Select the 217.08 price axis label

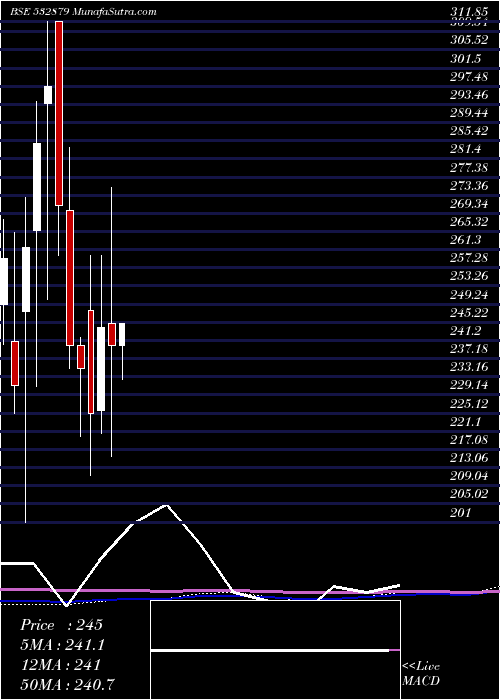coord(468,441)
